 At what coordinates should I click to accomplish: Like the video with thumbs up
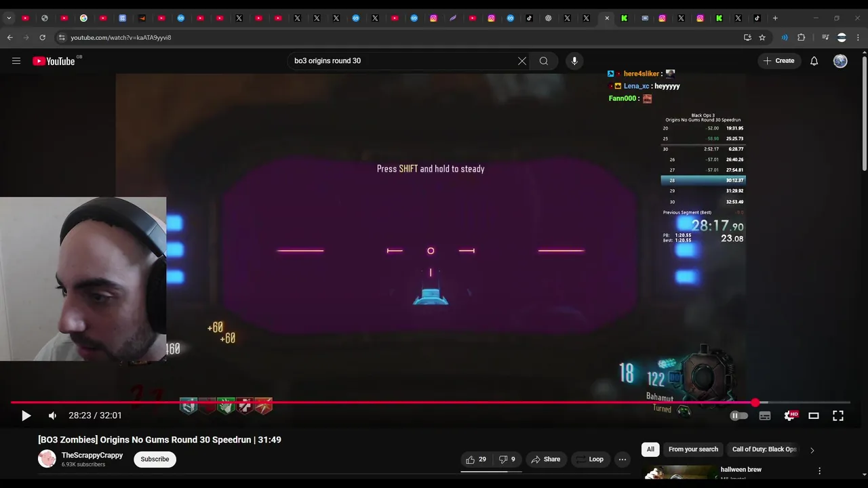coord(476,460)
